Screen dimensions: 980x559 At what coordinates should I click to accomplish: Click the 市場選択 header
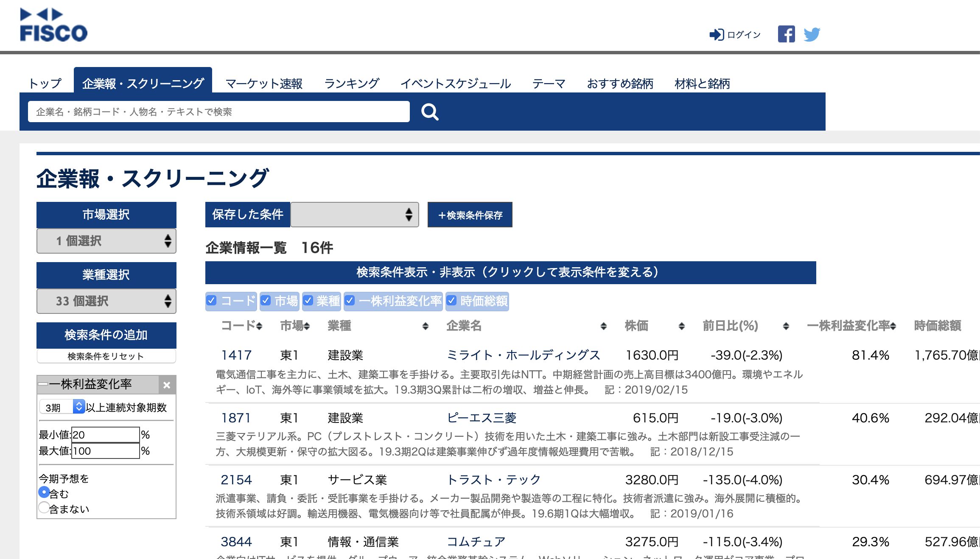tap(106, 215)
